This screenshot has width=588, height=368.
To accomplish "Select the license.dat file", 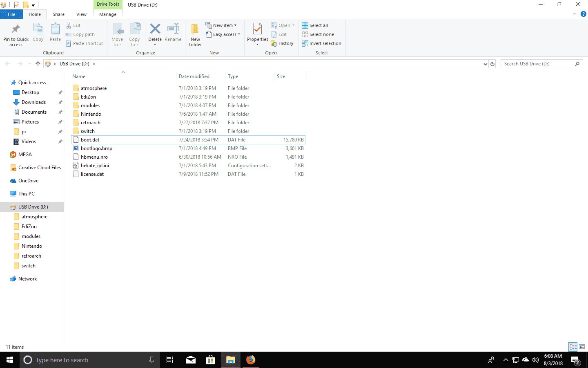I will click(188, 174).
